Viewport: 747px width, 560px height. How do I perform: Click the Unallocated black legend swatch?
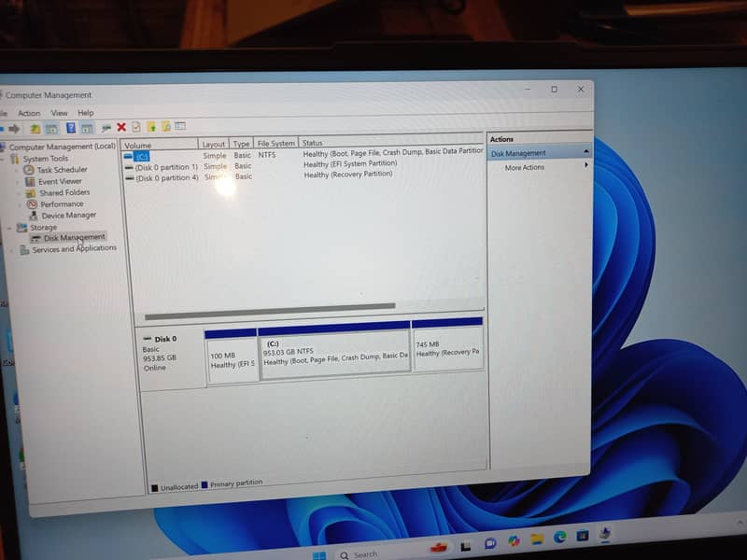click(154, 488)
